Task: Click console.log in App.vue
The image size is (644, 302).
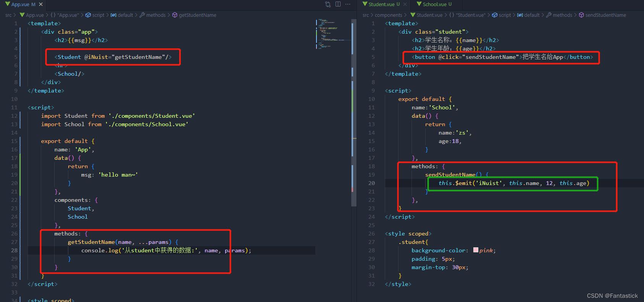Action: point(100,250)
